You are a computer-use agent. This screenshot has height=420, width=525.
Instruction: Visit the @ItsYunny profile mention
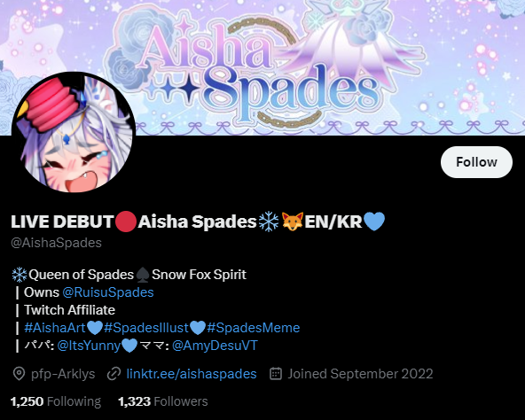click(x=89, y=346)
